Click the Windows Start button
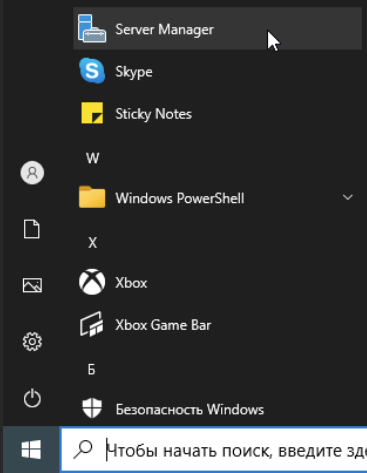This screenshot has height=473, width=367. pyautogui.click(x=31, y=449)
